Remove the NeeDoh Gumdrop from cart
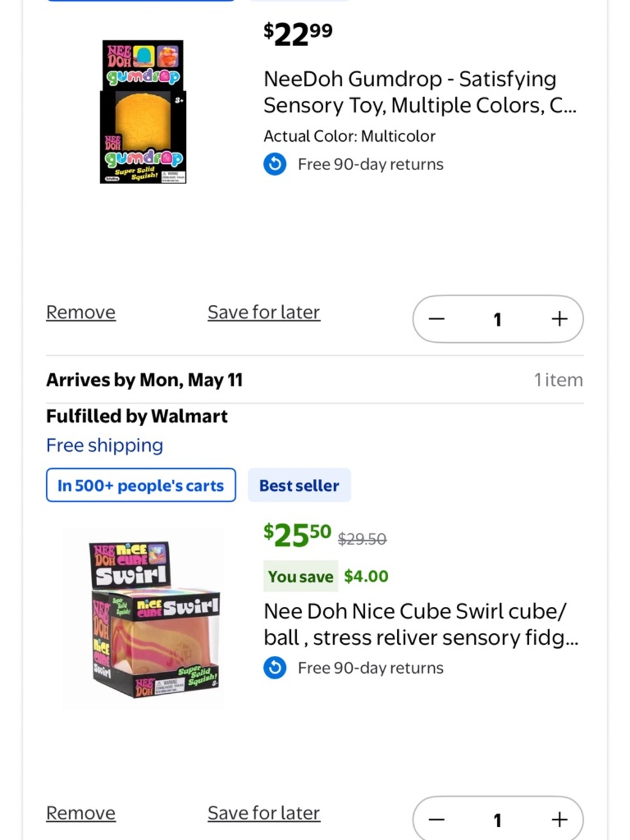This screenshot has width=630, height=840. tap(81, 313)
